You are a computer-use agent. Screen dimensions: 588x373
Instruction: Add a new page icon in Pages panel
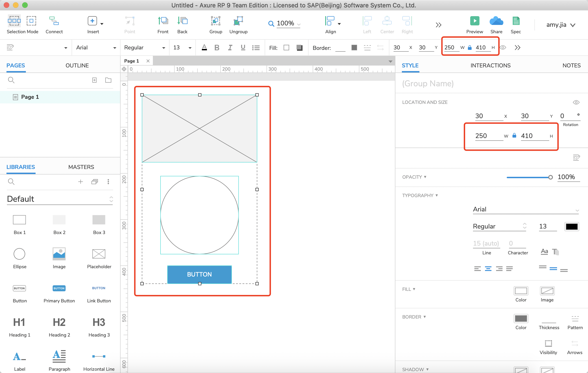click(94, 80)
